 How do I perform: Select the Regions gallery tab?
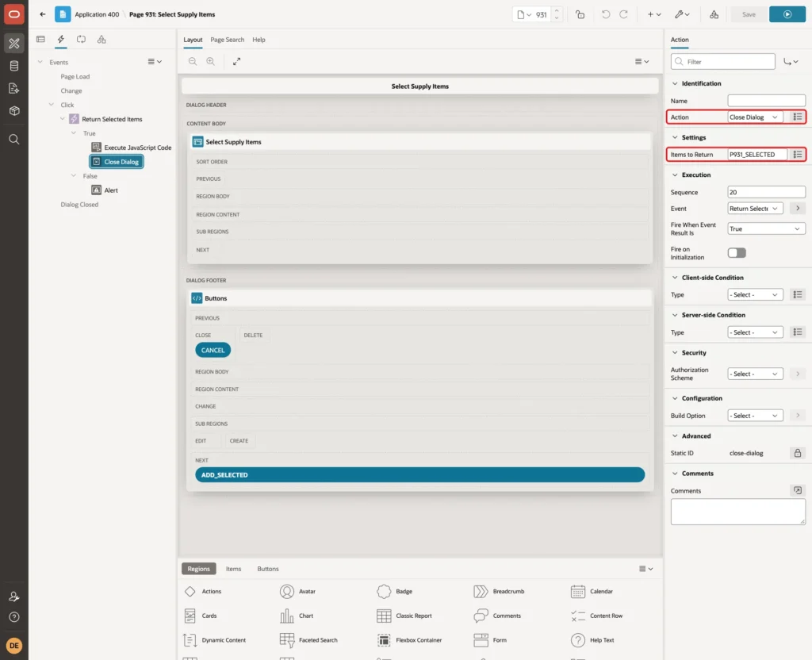point(198,568)
